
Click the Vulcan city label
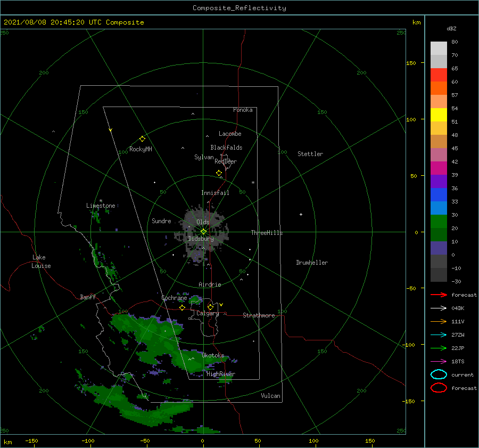click(x=270, y=396)
